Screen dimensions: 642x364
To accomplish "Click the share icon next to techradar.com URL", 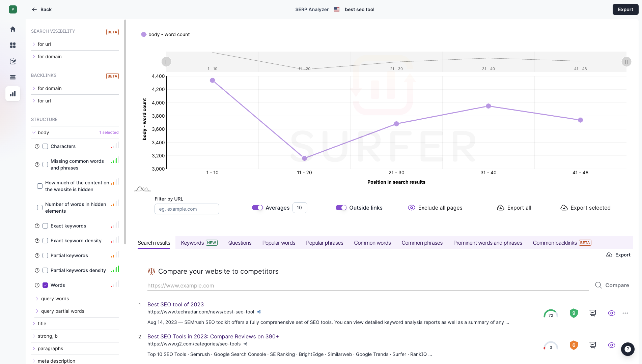I will pos(259,312).
